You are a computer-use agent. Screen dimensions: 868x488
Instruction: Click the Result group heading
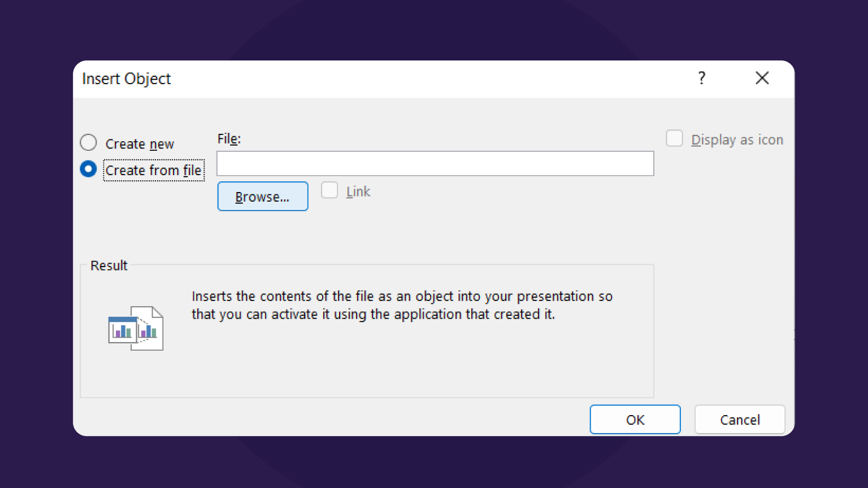(x=108, y=265)
